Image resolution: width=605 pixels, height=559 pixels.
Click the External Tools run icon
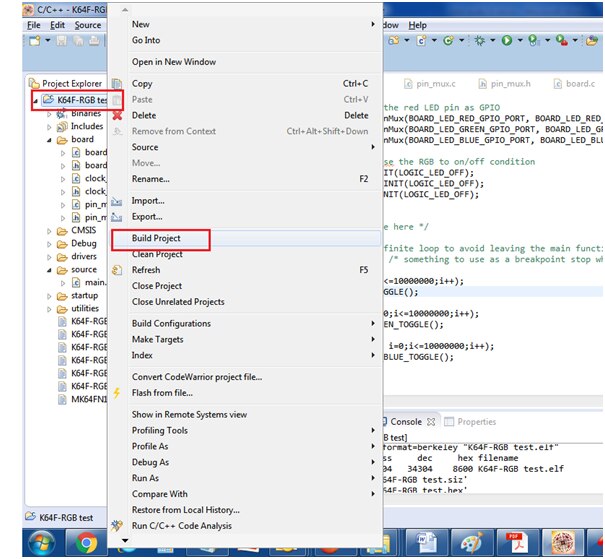point(561,41)
